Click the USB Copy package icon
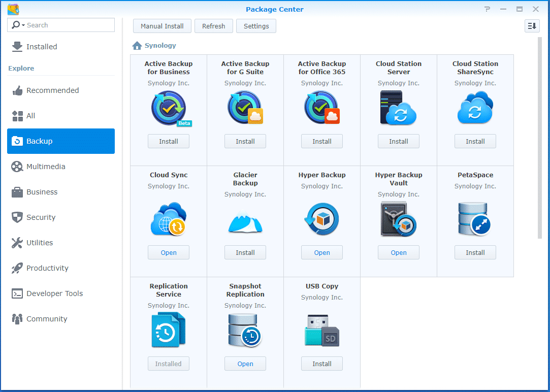The image size is (550, 392). coord(321,330)
